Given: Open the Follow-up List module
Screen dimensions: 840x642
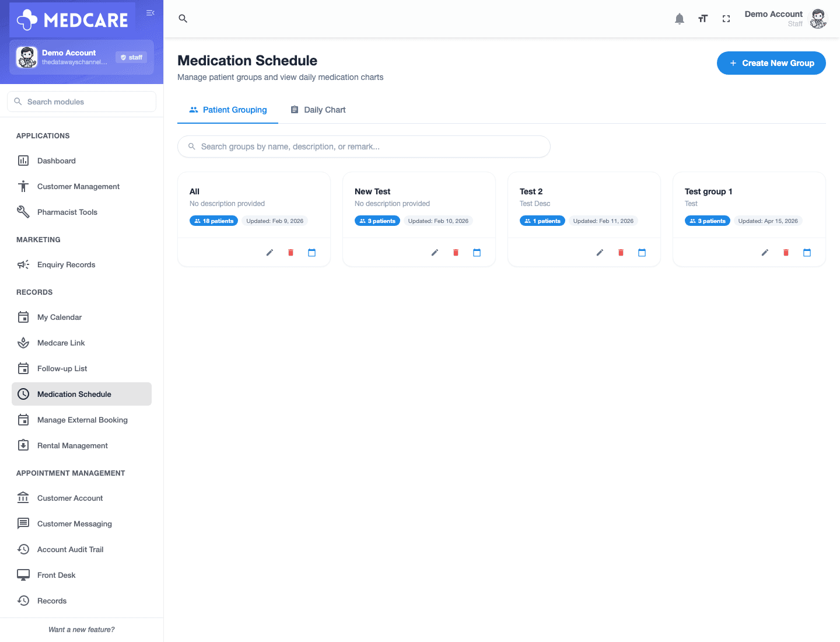Looking at the screenshot, I should [x=82, y=368].
